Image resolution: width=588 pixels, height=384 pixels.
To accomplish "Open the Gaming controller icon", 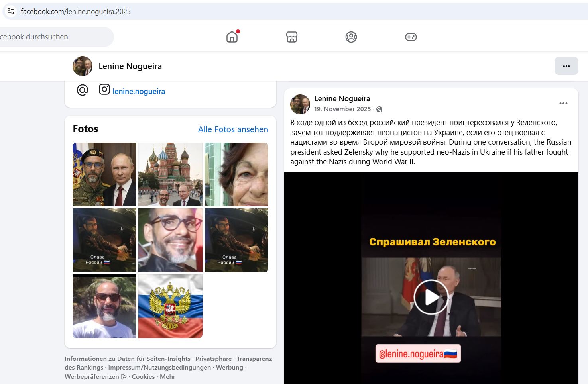I will pyautogui.click(x=411, y=37).
